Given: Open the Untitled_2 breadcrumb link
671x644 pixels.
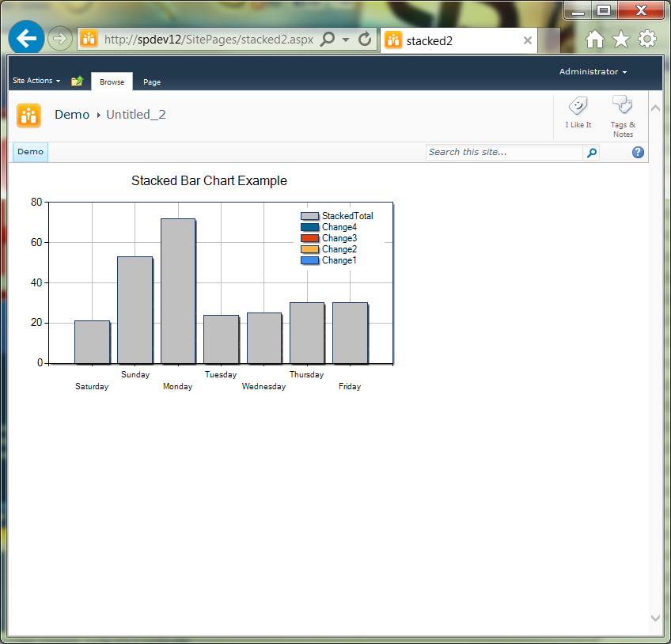Looking at the screenshot, I should [x=135, y=115].
